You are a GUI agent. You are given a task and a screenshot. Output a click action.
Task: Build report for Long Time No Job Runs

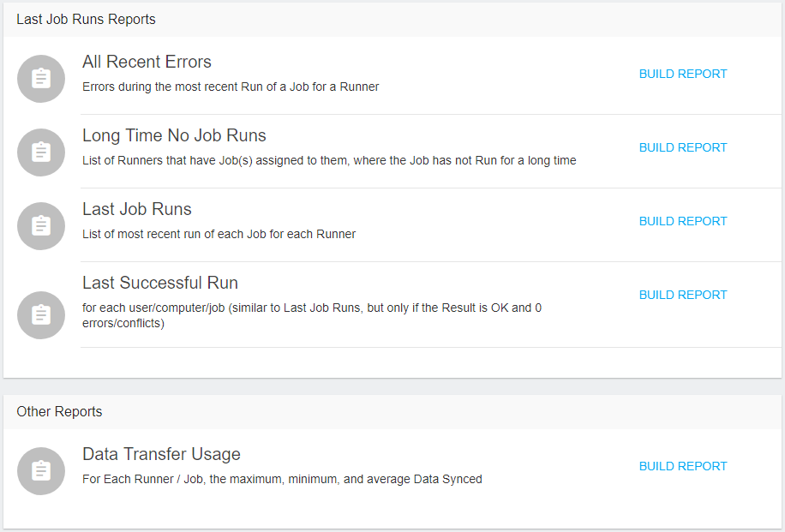[x=683, y=147]
